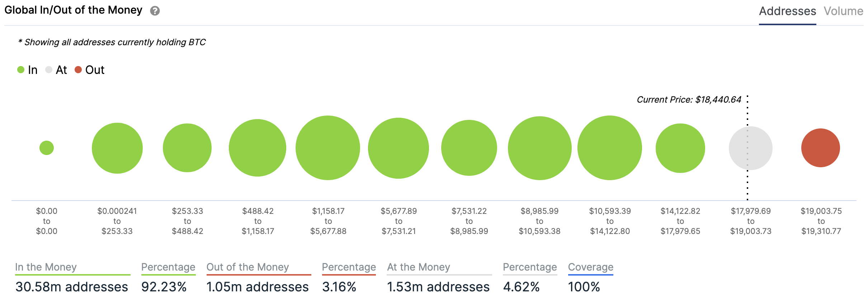Click the Out of the Money heading
The width and height of the screenshot is (868, 305).
tap(247, 267)
